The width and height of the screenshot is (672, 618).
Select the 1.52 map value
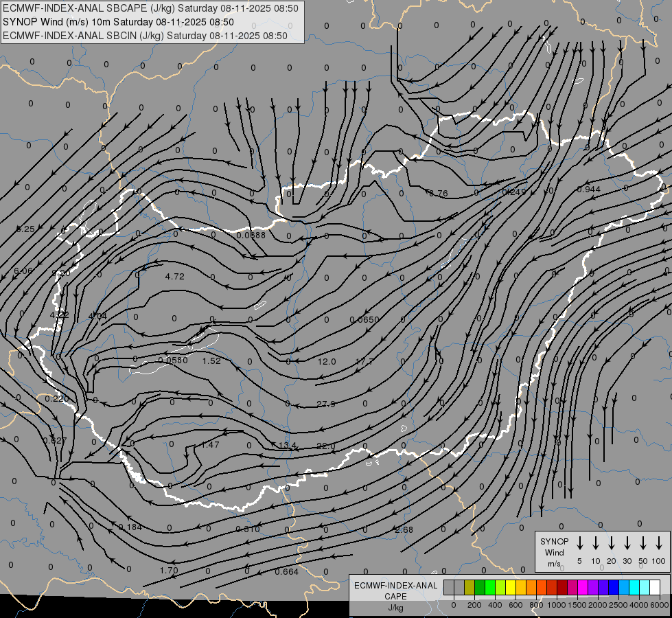coord(211,361)
